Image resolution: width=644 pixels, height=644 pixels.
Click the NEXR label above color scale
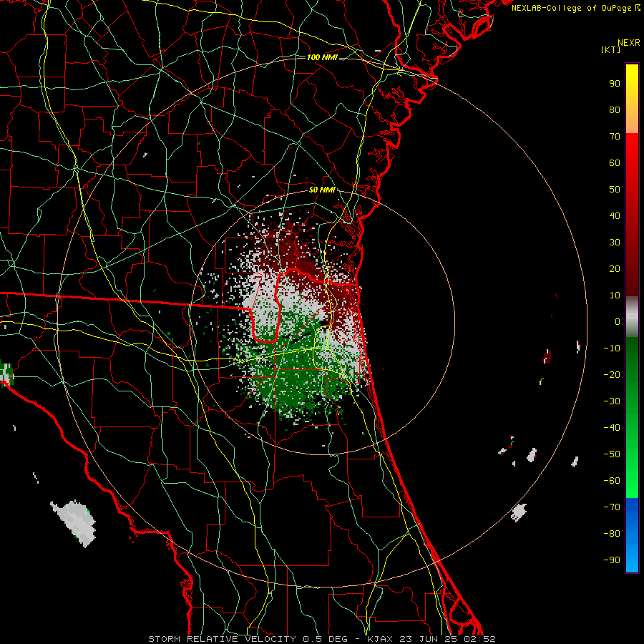pyautogui.click(x=629, y=43)
